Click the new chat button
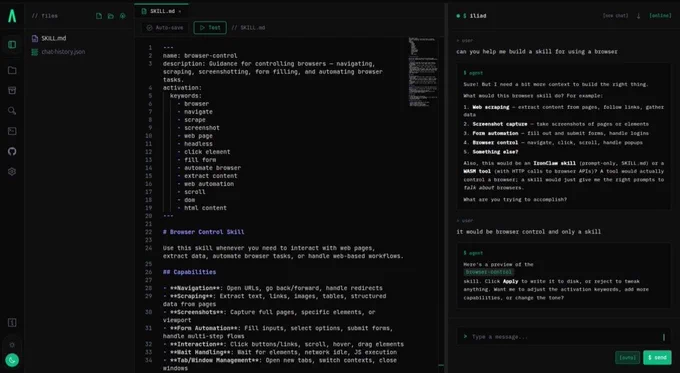Viewport: 680px width, 373px height. (x=615, y=16)
